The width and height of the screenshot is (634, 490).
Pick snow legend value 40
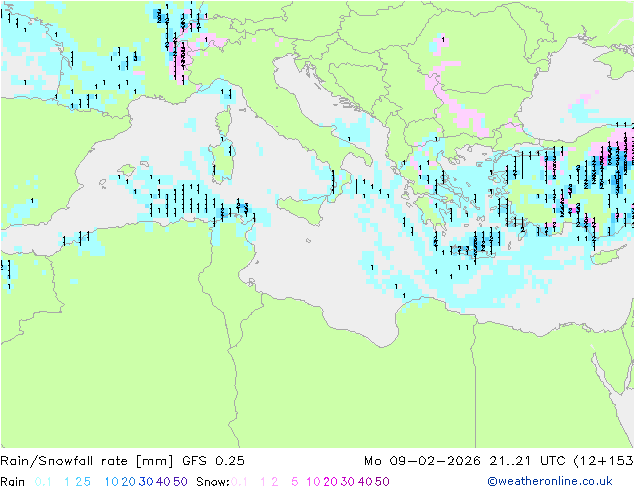click(x=365, y=482)
